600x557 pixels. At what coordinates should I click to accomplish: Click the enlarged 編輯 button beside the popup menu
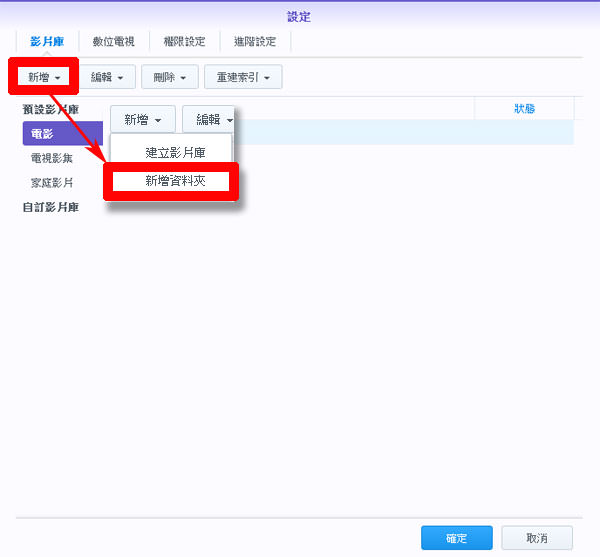click(x=209, y=119)
